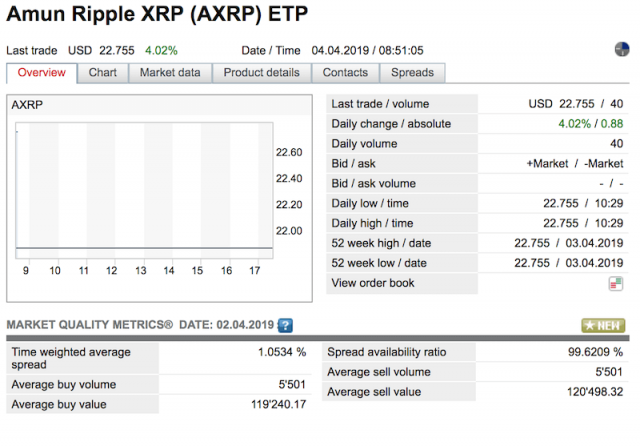
Task: Open the Market data tab
Action: pyautogui.click(x=170, y=73)
